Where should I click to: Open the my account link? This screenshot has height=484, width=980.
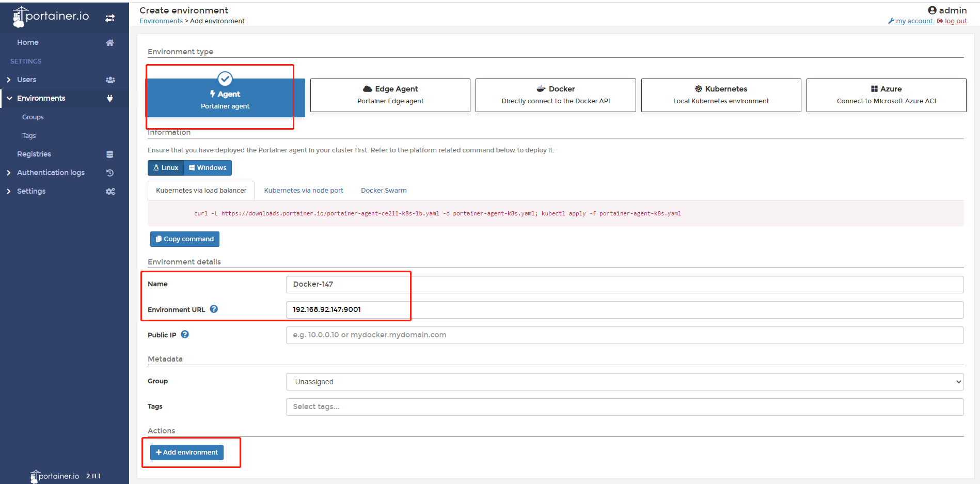pos(911,21)
